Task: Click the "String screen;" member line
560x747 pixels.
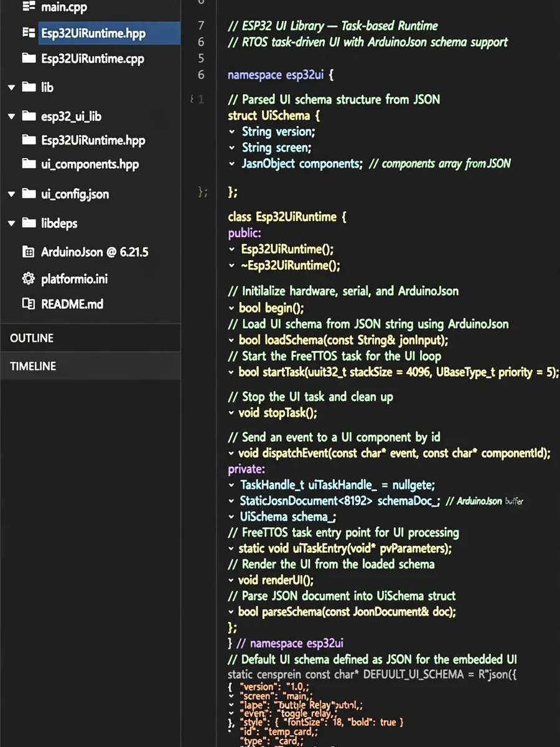Action: point(277,148)
